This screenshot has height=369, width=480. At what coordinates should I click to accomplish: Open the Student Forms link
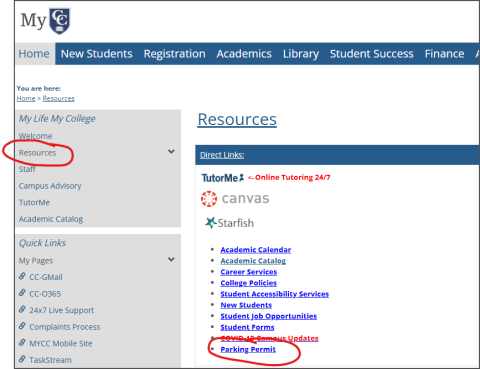click(x=247, y=327)
